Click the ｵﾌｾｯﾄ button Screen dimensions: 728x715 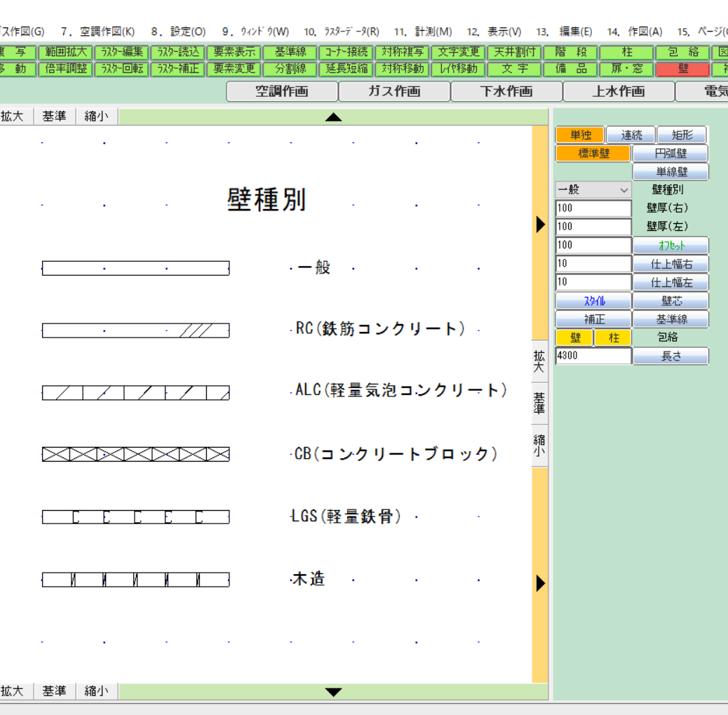(x=670, y=246)
